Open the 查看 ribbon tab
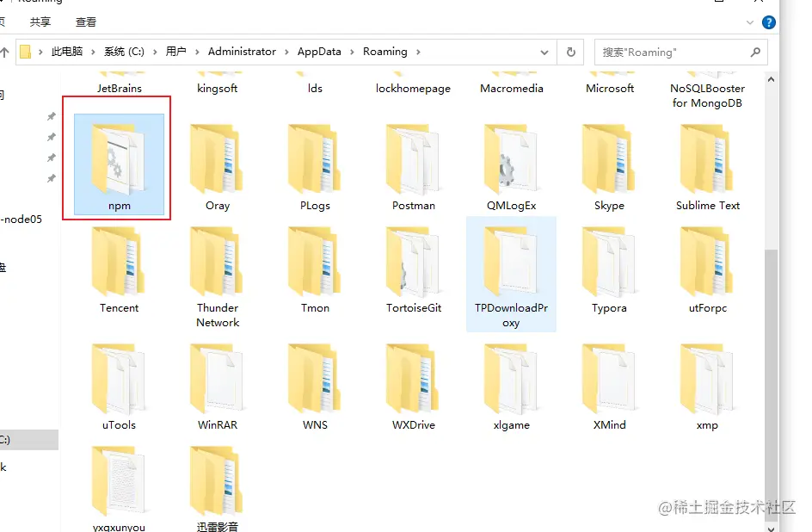812x532 pixels. [86, 22]
